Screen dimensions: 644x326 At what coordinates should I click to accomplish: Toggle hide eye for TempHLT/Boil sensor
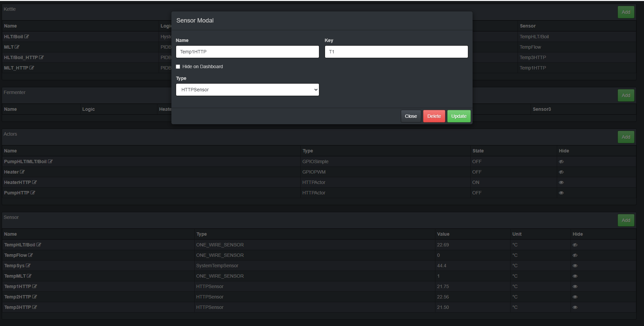click(575, 245)
